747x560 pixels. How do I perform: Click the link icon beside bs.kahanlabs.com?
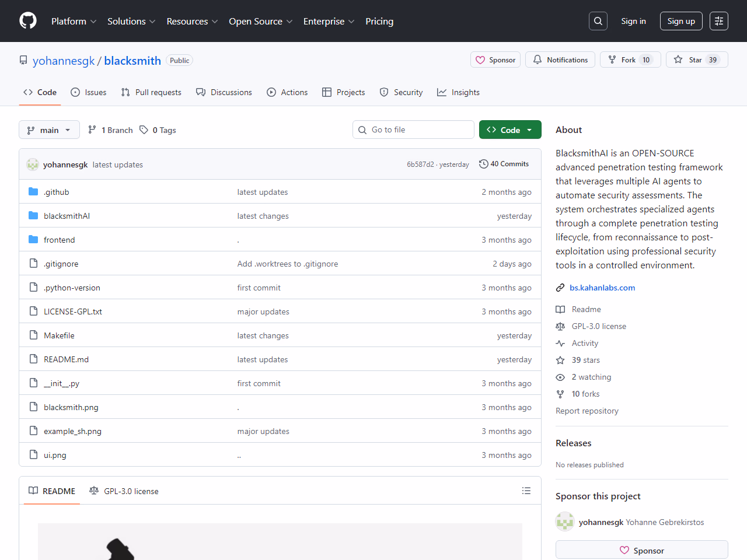tap(560, 288)
